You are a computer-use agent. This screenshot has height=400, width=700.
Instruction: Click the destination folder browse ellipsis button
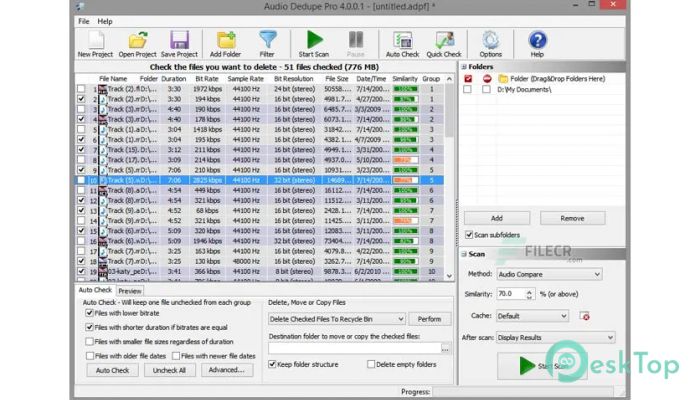pos(445,349)
